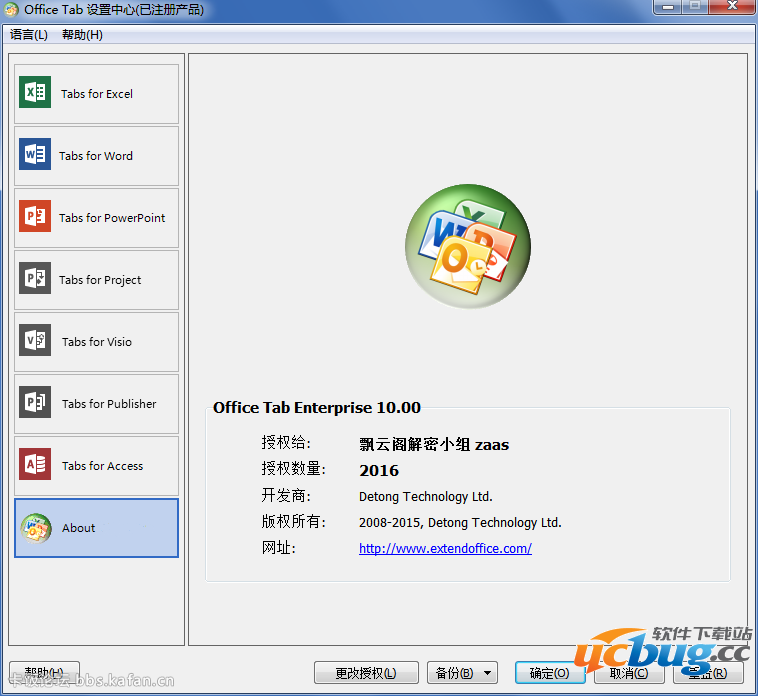
Task: Click the Visio icon in the sidebar
Action: pyautogui.click(x=35, y=340)
